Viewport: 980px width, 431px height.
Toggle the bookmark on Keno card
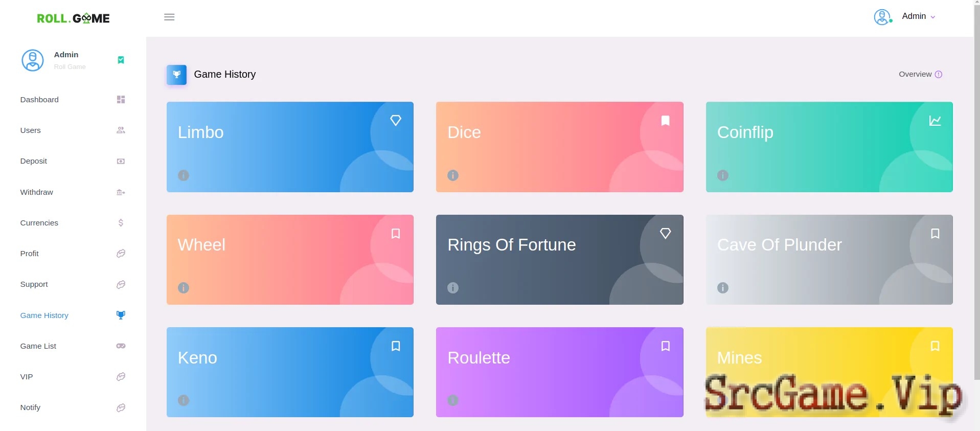[396, 346]
